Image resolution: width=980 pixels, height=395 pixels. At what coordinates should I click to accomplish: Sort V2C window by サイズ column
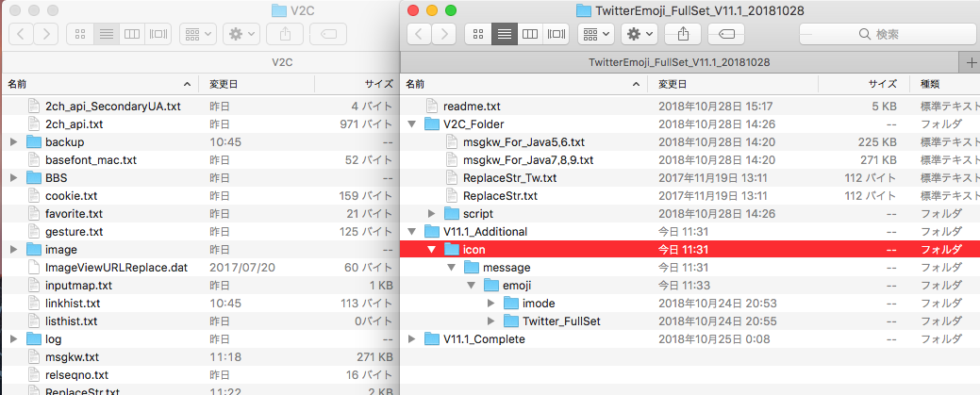click(357, 84)
